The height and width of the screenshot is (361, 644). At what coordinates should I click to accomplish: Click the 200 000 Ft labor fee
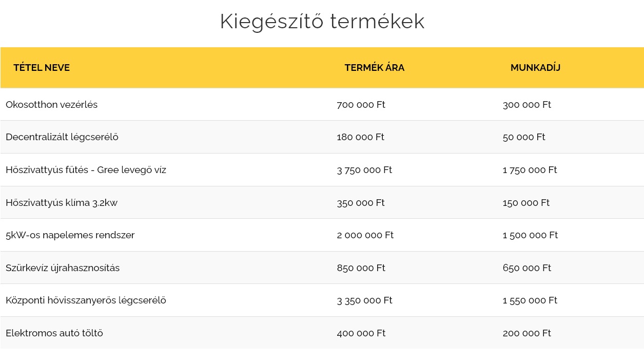click(x=526, y=333)
